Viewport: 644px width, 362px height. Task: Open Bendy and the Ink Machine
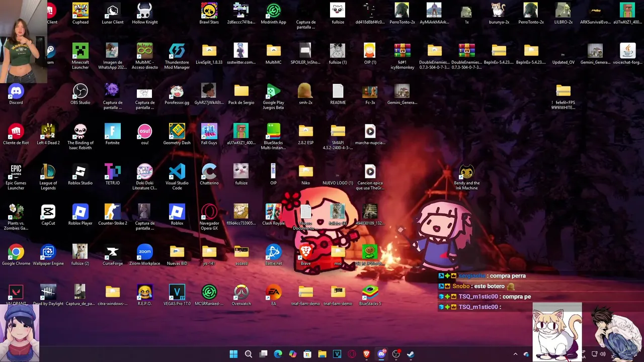pyautogui.click(x=466, y=177)
